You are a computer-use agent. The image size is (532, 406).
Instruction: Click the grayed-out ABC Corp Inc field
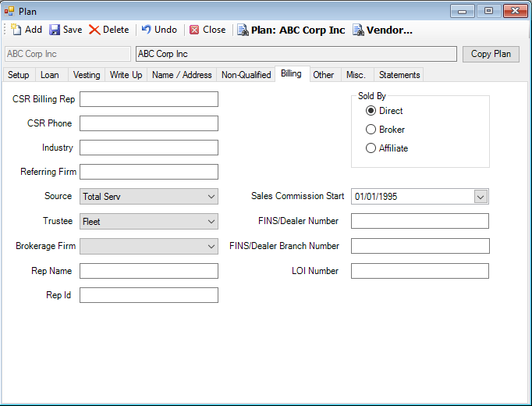(x=68, y=54)
